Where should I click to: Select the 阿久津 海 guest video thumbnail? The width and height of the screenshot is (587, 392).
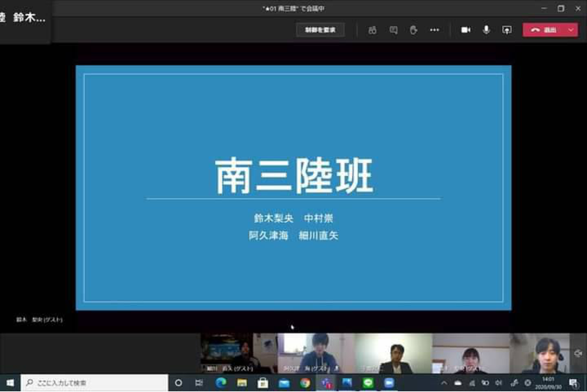click(x=316, y=353)
